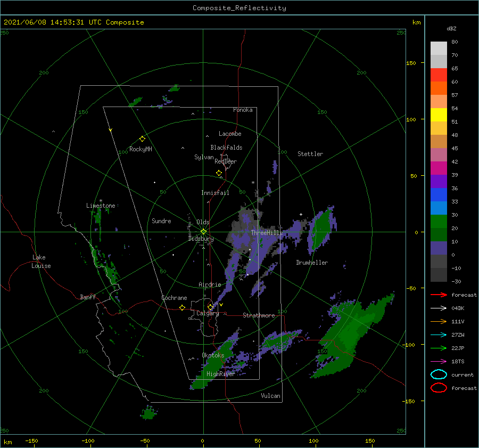The width and height of the screenshot is (479, 448).
Task: Click the 'dBZ' legend heading
Action: tap(451, 28)
